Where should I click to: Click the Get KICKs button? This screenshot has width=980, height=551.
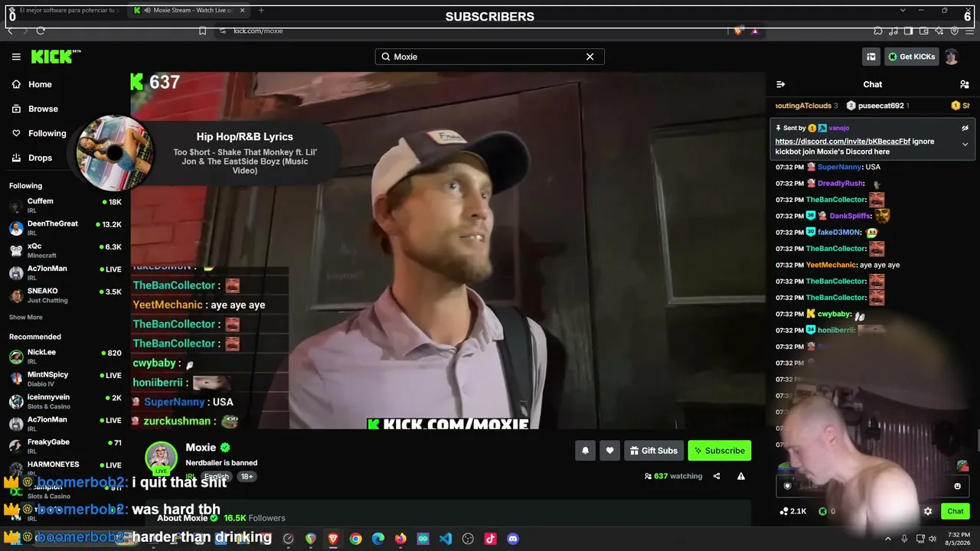pyautogui.click(x=911, y=57)
